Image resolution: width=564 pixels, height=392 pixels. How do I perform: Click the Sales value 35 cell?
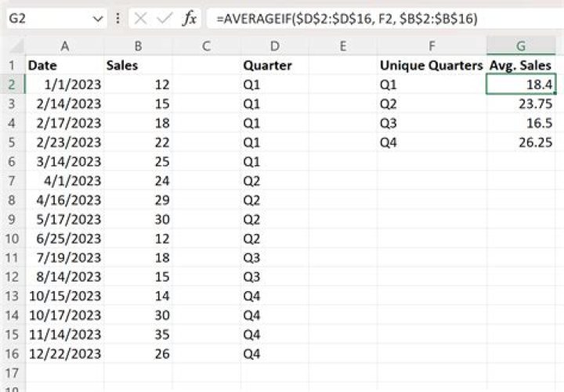pyautogui.click(x=138, y=333)
